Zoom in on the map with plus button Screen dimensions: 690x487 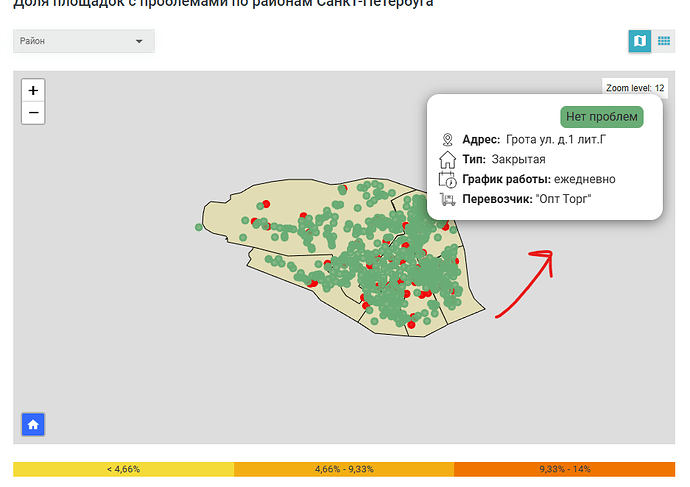pos(33,90)
